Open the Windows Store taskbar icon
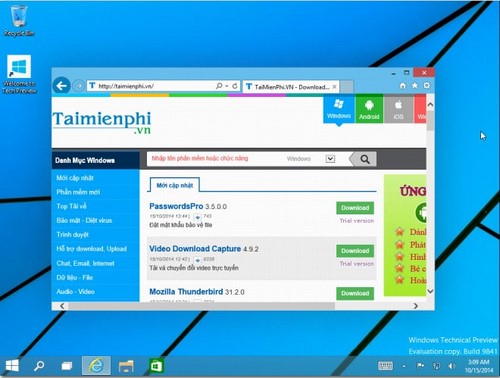 (x=156, y=366)
